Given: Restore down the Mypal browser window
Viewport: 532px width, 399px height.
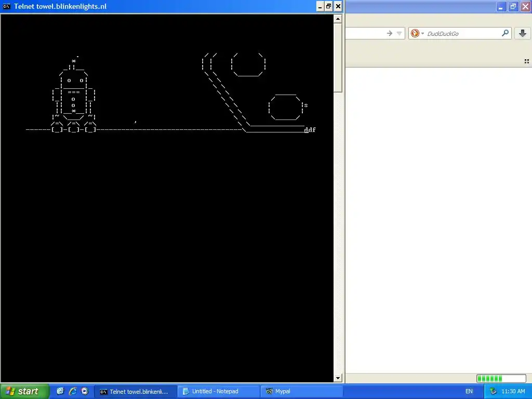Looking at the screenshot, I should click(x=513, y=7).
